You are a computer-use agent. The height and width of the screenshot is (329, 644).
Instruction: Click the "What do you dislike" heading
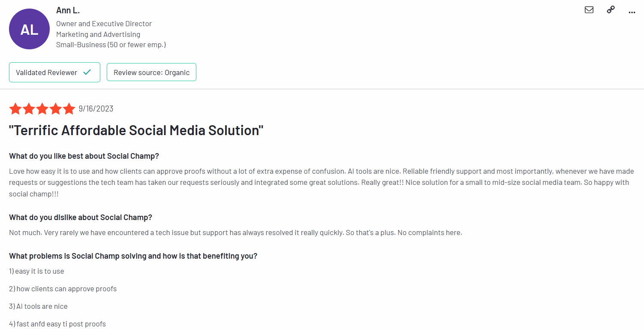click(x=81, y=217)
